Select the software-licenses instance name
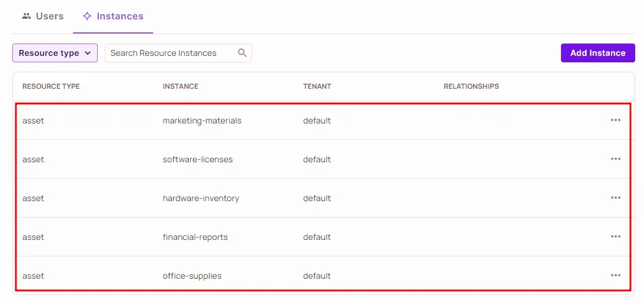This screenshot has height=304, width=644. coord(198,159)
